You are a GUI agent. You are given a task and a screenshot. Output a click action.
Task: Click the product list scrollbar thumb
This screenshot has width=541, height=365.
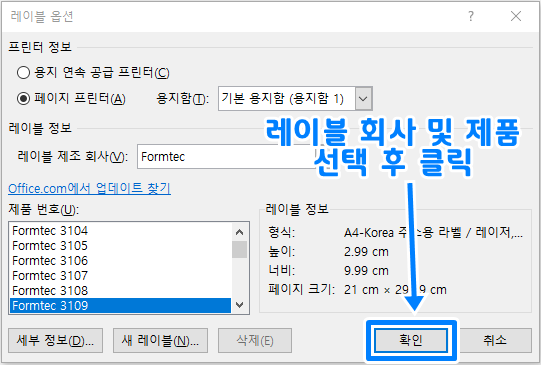(x=239, y=249)
